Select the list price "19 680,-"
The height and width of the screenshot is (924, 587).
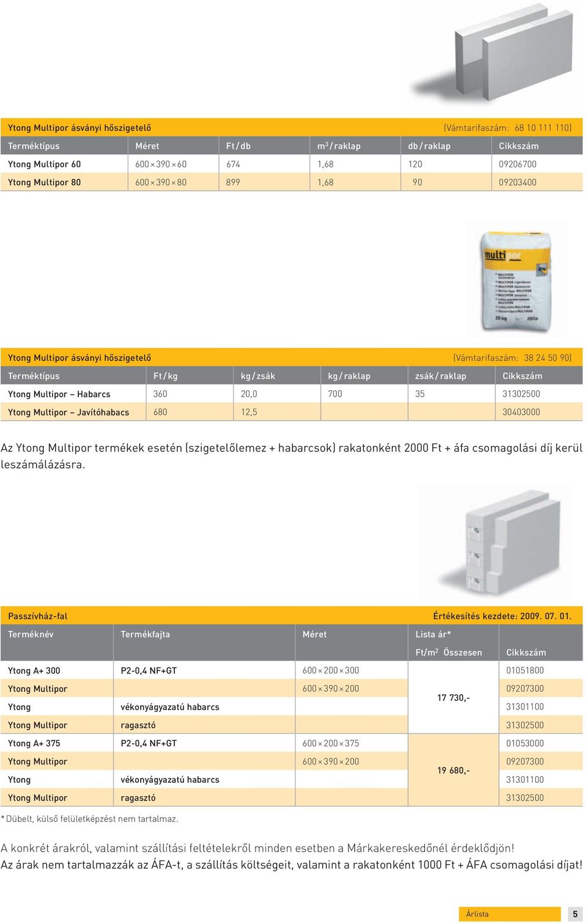[454, 771]
